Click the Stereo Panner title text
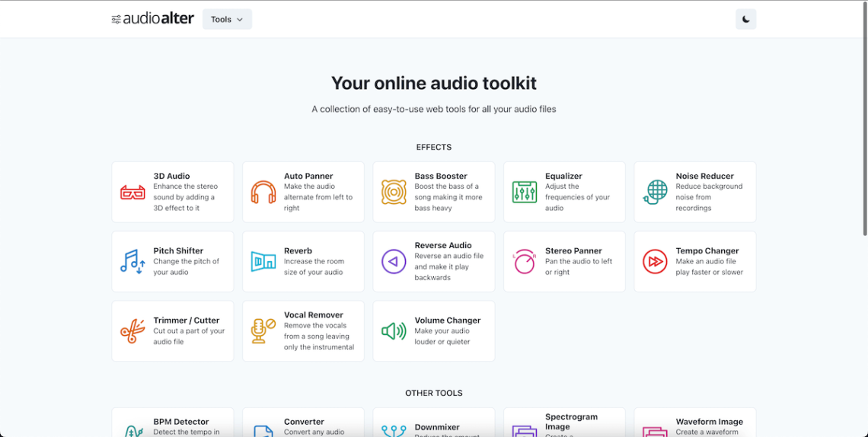The height and width of the screenshot is (437, 868). 573,250
